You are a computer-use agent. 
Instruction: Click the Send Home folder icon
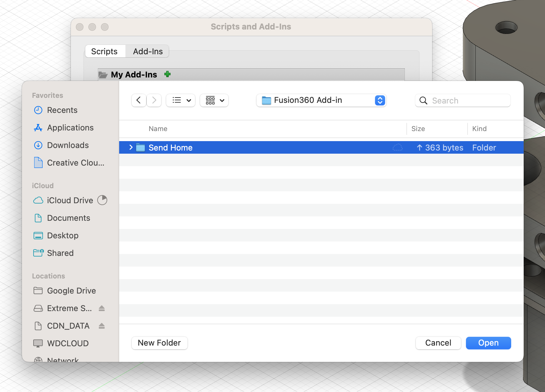pyautogui.click(x=140, y=147)
